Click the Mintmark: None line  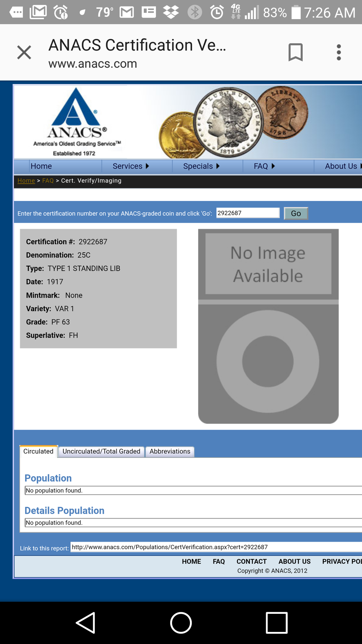pyautogui.click(x=54, y=296)
